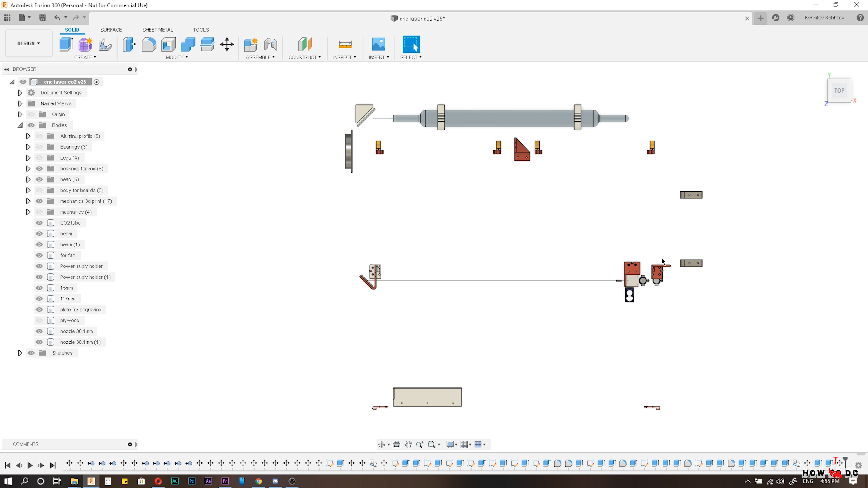Select the Shell tool icon

(168, 44)
